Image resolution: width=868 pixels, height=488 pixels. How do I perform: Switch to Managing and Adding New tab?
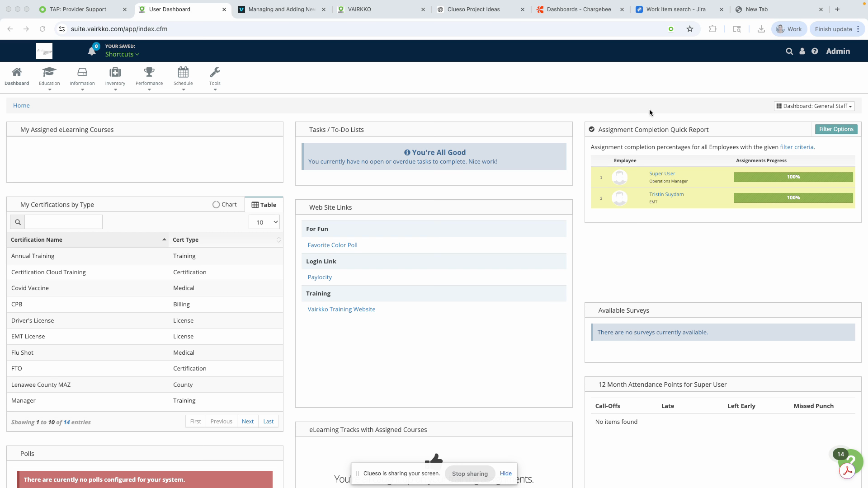[x=281, y=9]
